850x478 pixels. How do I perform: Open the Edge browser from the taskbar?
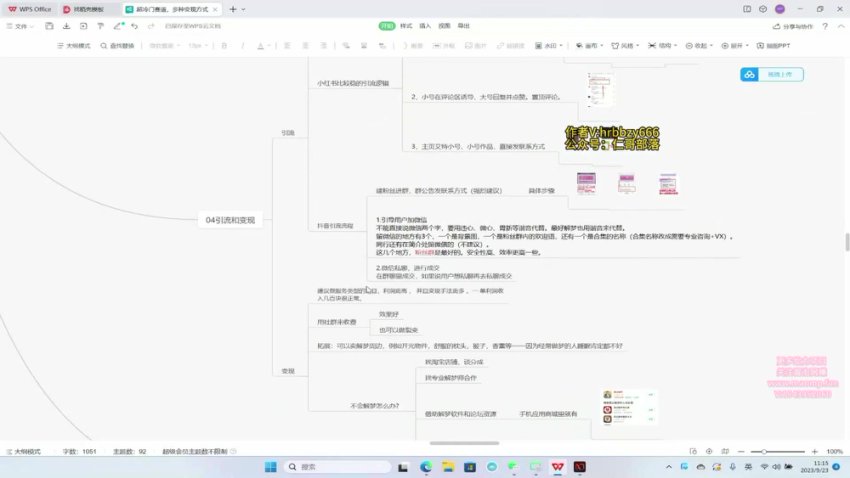pos(426,466)
